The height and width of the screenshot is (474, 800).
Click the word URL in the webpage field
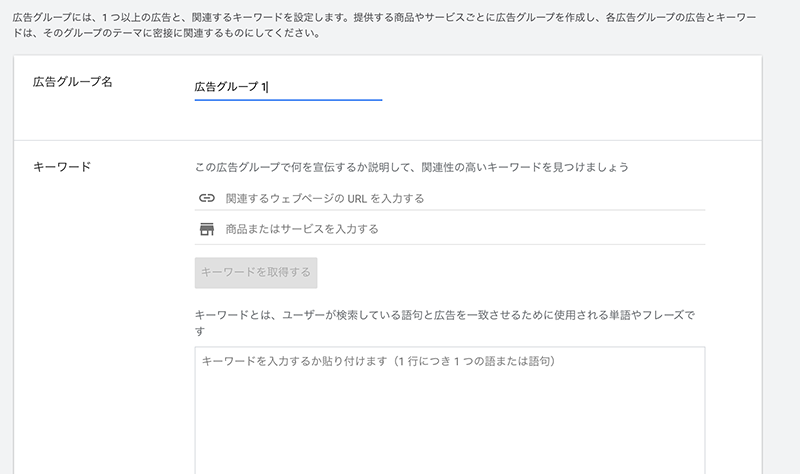pyautogui.click(x=357, y=198)
